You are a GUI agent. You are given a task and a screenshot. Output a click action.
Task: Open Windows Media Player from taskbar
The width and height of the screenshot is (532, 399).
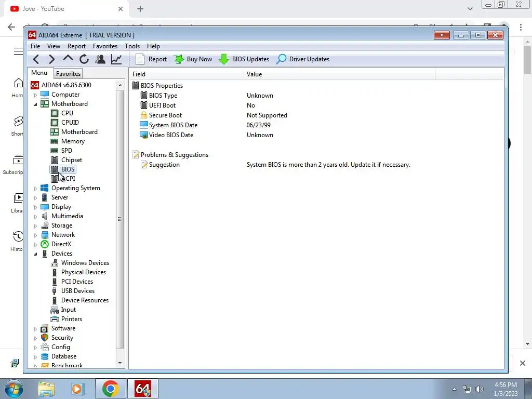click(x=77, y=389)
